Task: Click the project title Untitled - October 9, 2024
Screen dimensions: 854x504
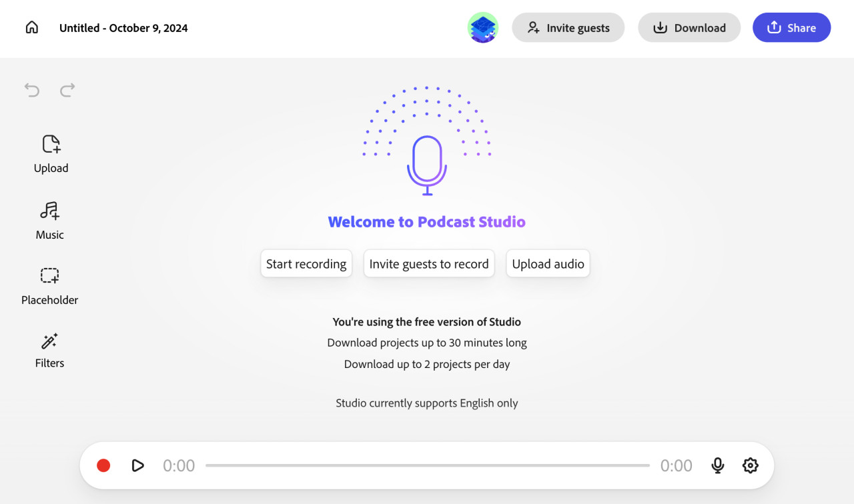Action: point(123,28)
